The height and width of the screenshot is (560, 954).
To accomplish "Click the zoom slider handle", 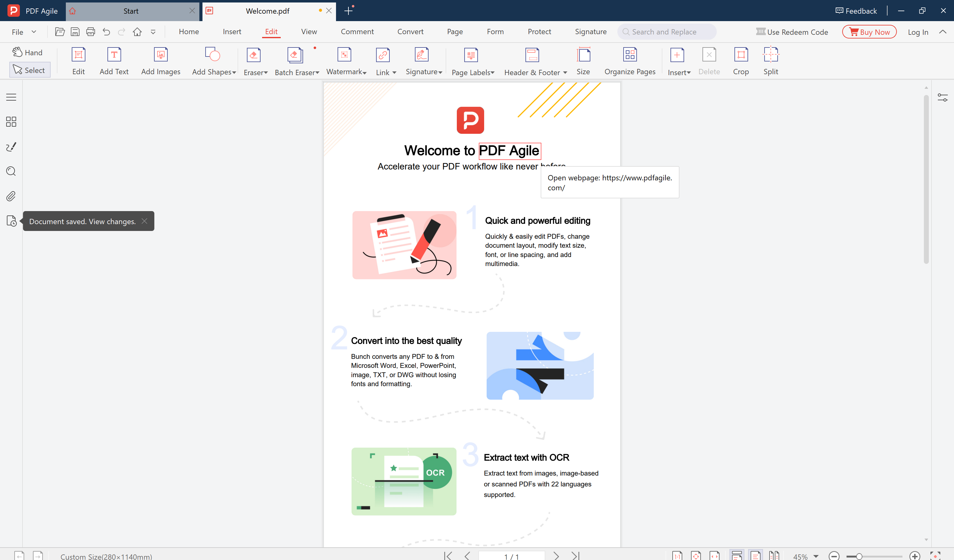I will (x=859, y=556).
